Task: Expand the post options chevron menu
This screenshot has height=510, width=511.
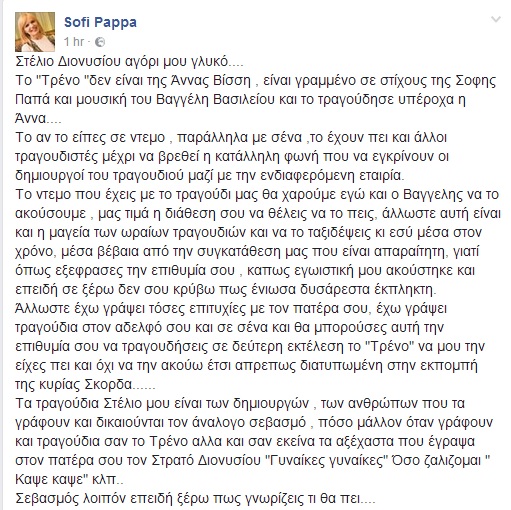Action: 496,20
